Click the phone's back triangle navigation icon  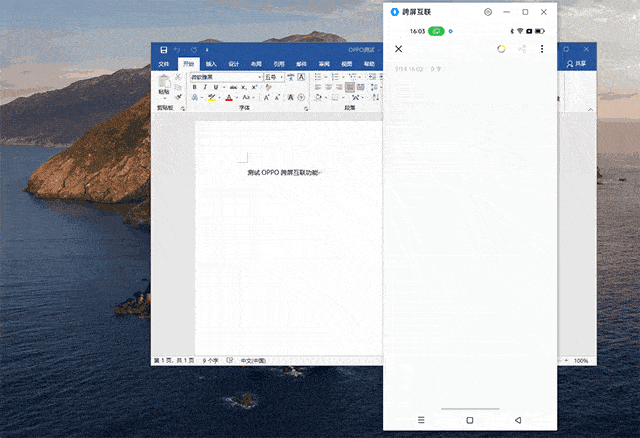[518, 420]
